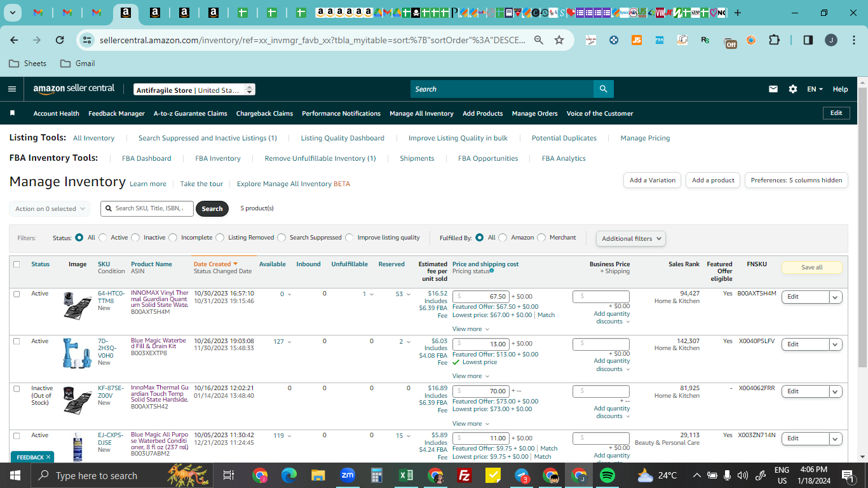This screenshot has width=868, height=488.
Task: Open Spotify from the taskbar
Action: click(607, 475)
